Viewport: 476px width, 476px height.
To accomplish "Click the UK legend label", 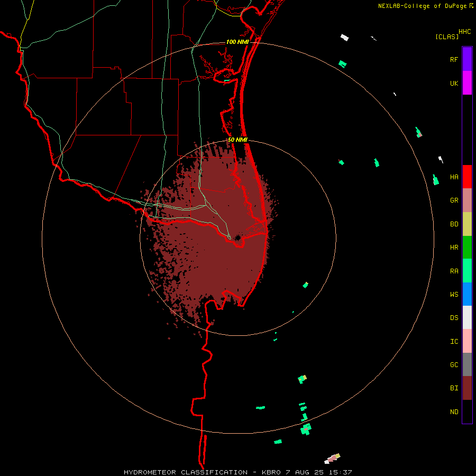I will (454, 83).
